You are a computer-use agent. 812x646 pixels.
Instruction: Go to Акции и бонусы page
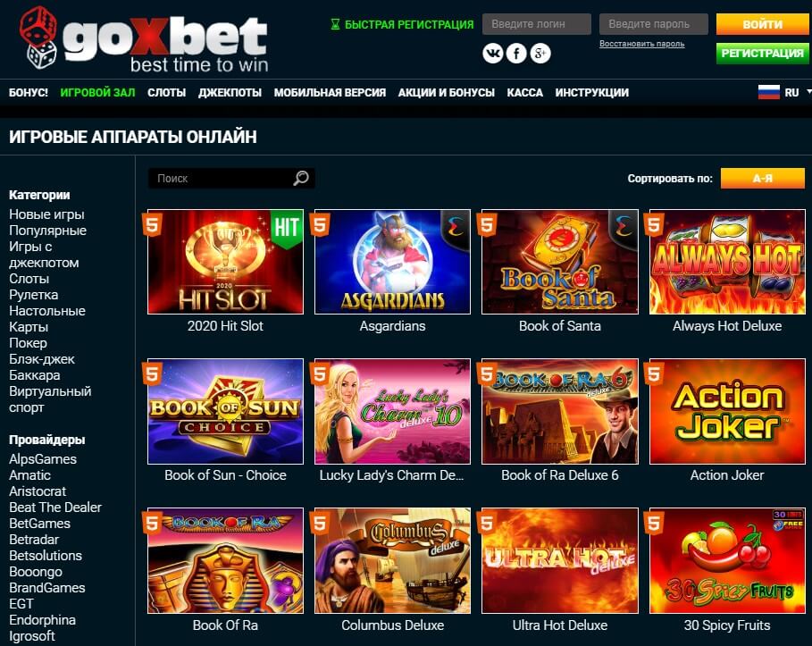447,93
